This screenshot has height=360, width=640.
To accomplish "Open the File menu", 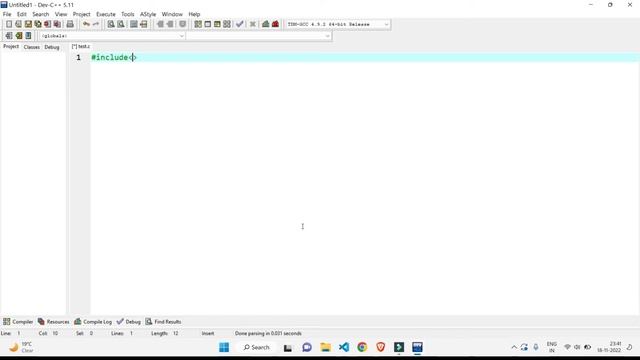I will (x=7, y=14).
